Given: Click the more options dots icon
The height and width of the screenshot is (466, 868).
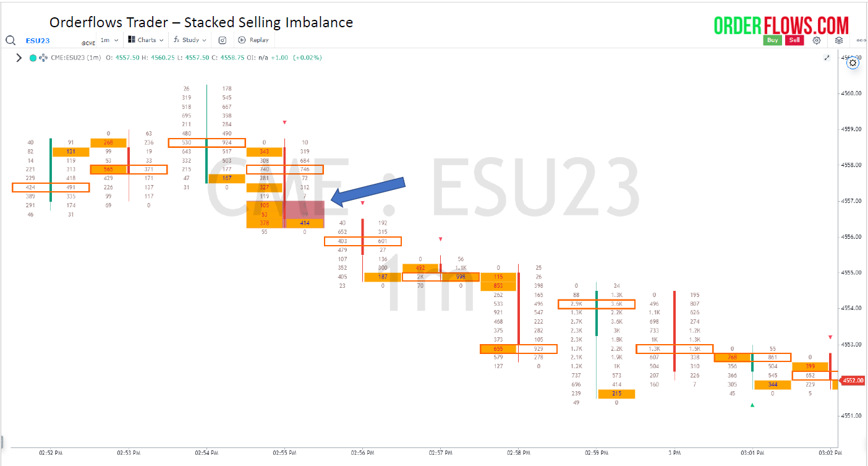Looking at the screenshot, I should click(x=861, y=40).
